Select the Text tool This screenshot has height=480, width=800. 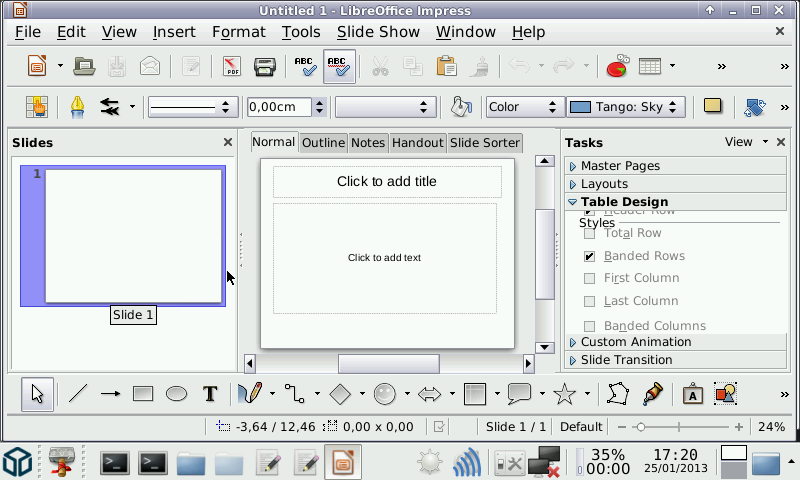[210, 394]
